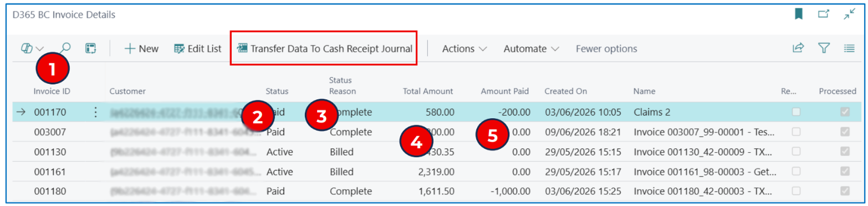
Task: Click the name cell Claims 2
Action: click(x=652, y=112)
